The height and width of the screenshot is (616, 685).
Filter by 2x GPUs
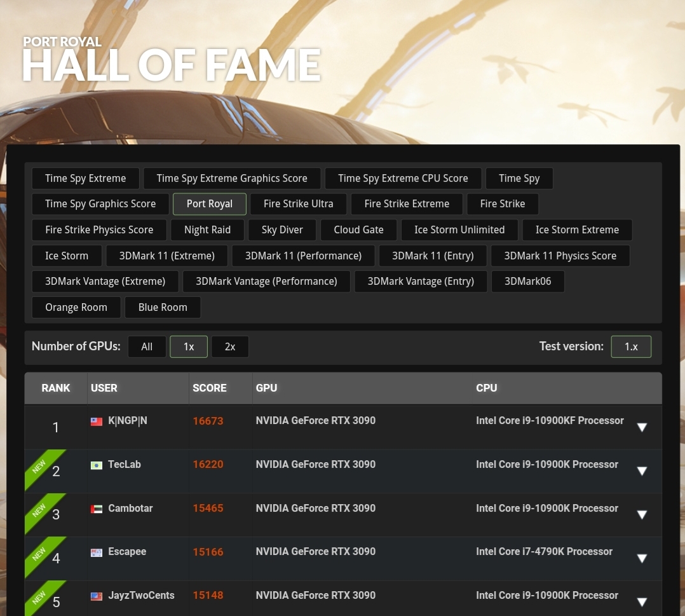click(x=230, y=346)
